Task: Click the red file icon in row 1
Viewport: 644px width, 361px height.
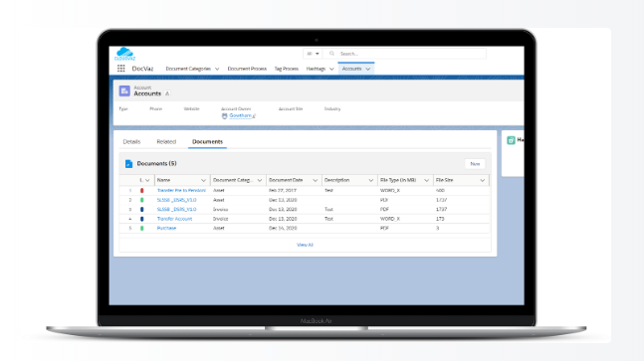Action: click(142, 190)
